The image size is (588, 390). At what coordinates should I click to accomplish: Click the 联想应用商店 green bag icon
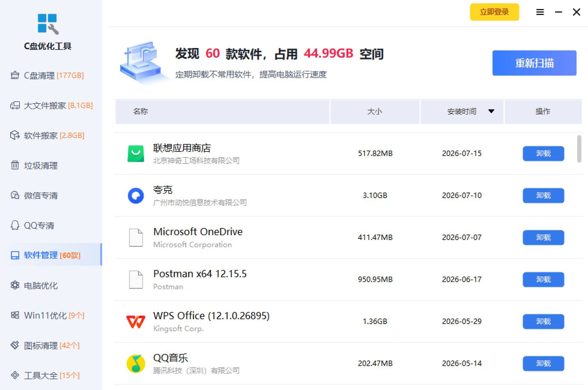pos(136,154)
